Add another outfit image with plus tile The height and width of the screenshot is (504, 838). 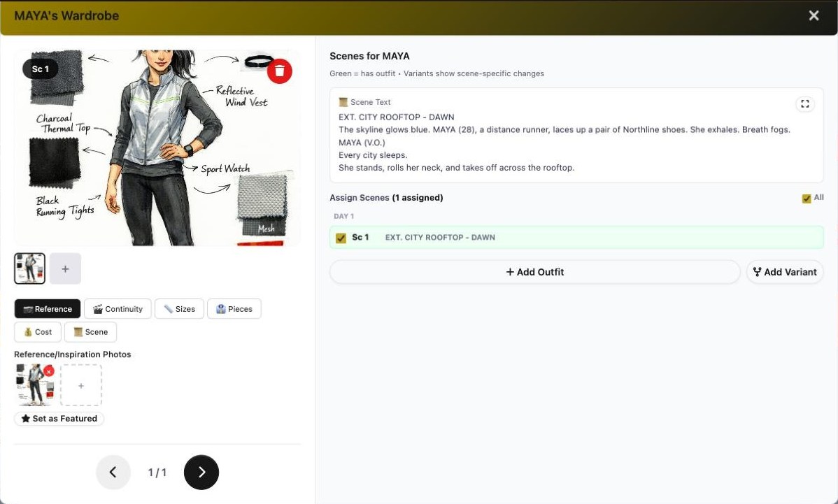(x=65, y=268)
